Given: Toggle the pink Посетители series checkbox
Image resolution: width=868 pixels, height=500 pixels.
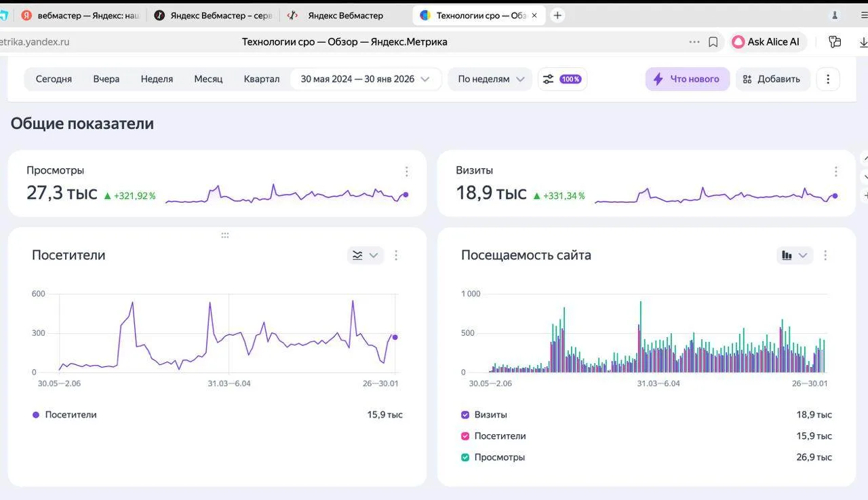Looking at the screenshot, I should [465, 436].
